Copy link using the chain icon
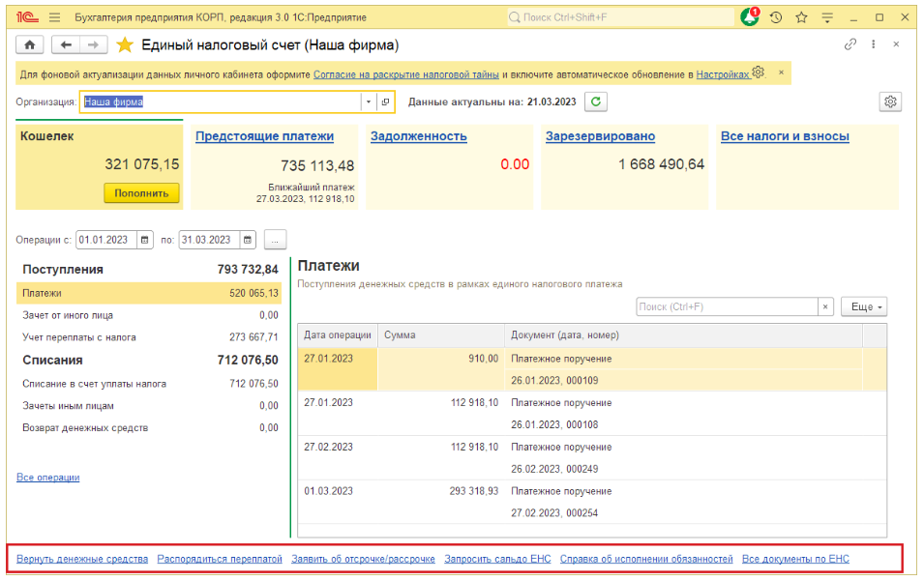Viewport: 924px width, 581px height. pyautogui.click(x=850, y=44)
